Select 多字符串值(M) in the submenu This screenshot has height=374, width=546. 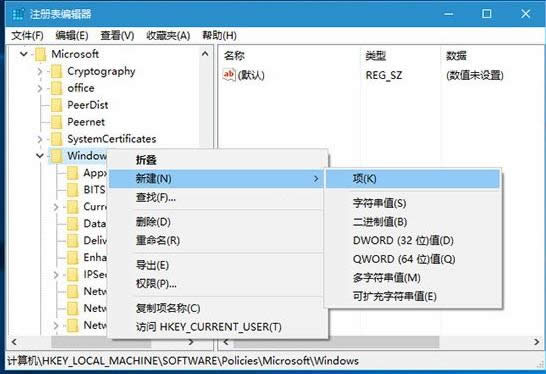click(413, 278)
